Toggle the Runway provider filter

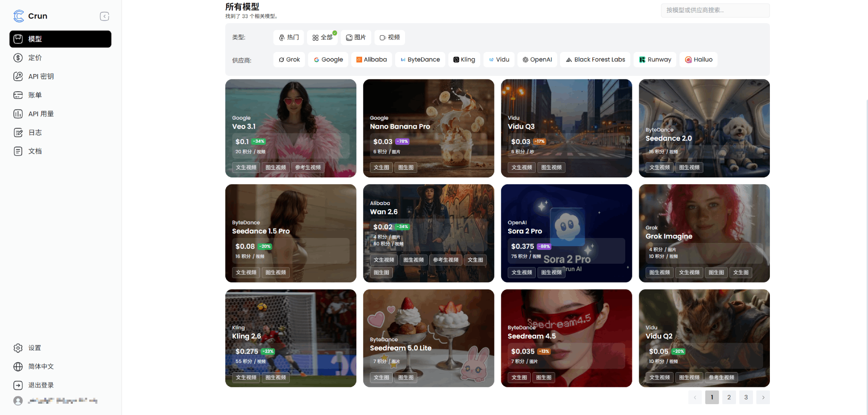[x=655, y=60]
